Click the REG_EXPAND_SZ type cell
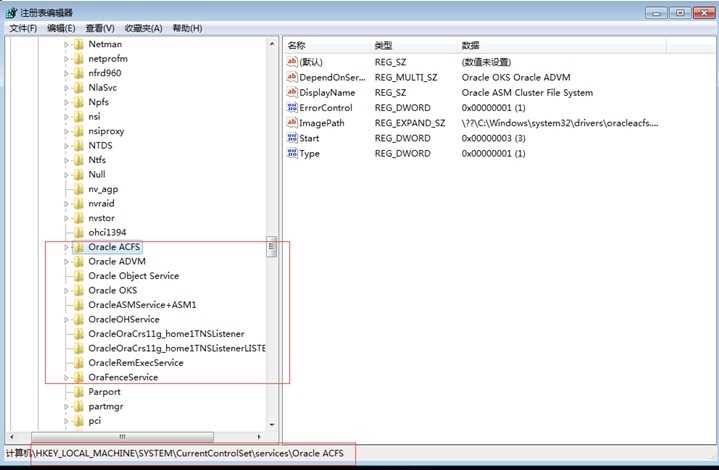 [409, 123]
